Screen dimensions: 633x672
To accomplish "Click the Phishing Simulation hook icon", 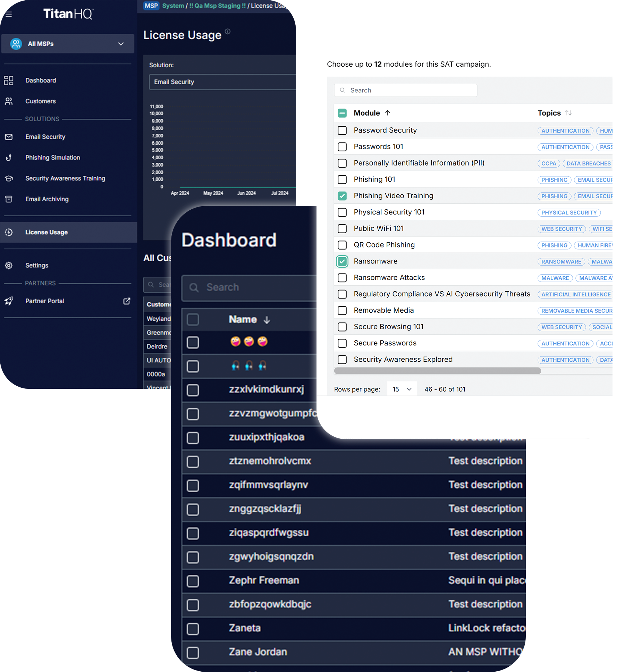I will (x=9, y=158).
